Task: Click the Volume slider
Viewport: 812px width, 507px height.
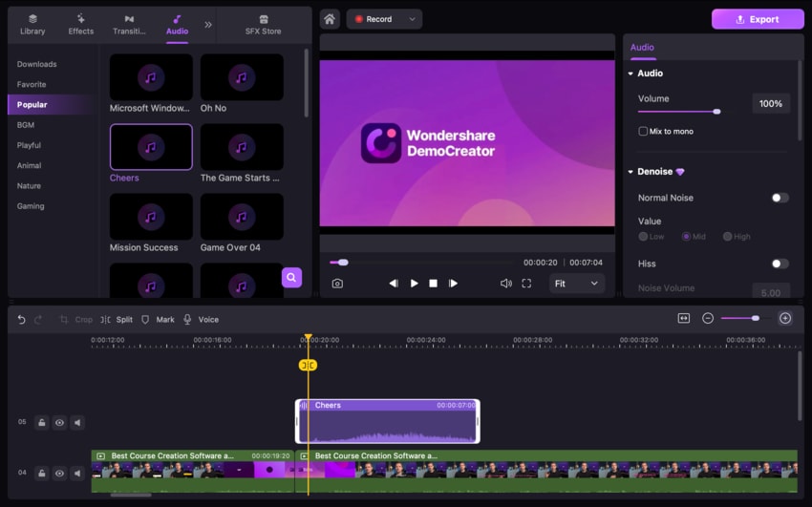Action: pyautogui.click(x=679, y=111)
